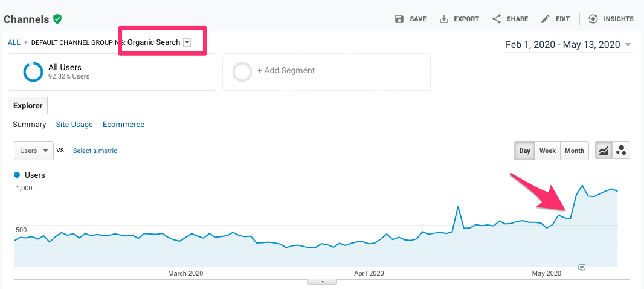
Task: Click the Export download icon
Action: 444,19
